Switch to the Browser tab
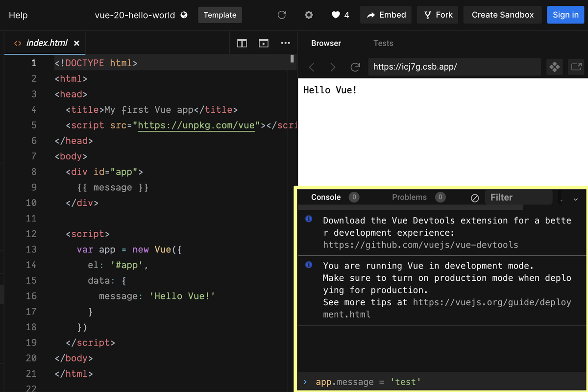 click(x=326, y=43)
